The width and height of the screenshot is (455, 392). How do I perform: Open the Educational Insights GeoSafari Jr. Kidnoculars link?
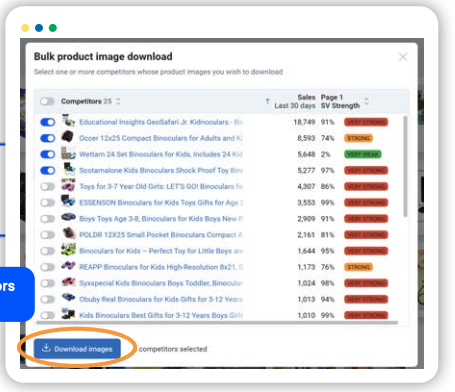coord(161,122)
